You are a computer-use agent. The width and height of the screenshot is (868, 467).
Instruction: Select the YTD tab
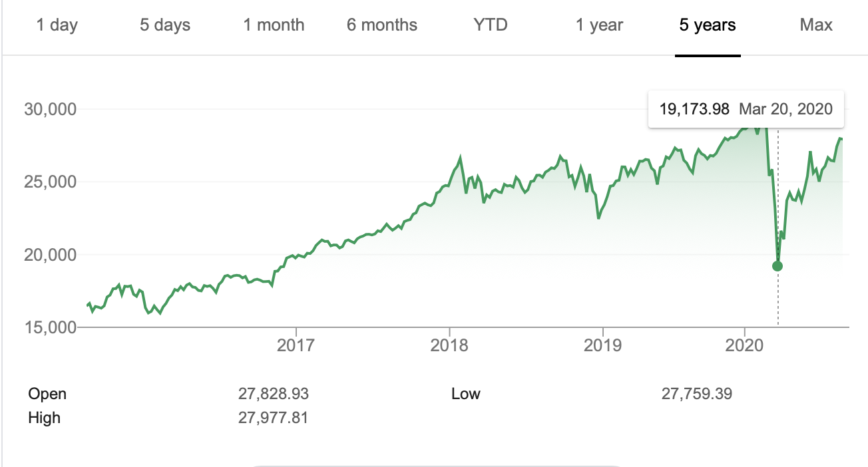point(491,25)
